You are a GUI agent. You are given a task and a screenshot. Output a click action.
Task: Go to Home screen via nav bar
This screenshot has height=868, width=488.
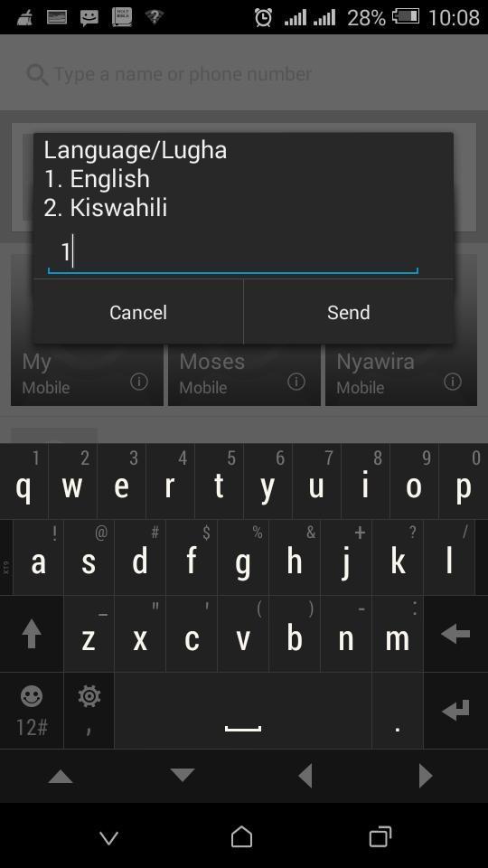click(242, 837)
